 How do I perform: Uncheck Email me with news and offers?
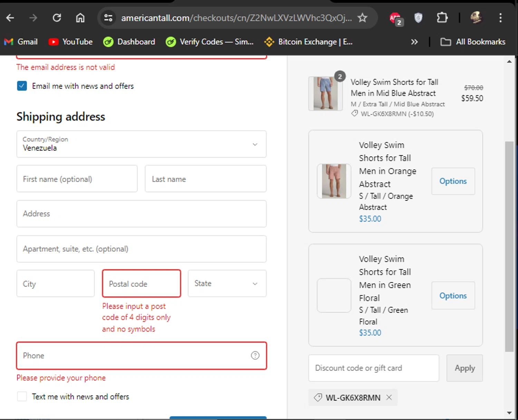coord(22,86)
